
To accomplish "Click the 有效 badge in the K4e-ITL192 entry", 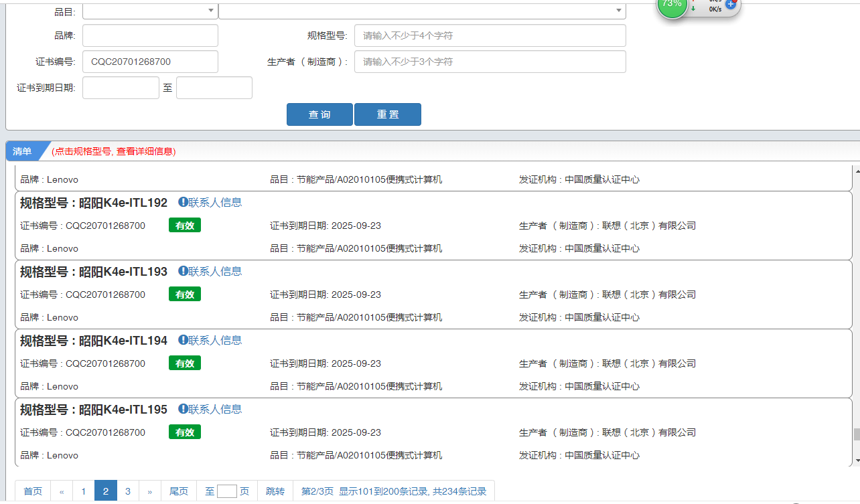I will pyautogui.click(x=185, y=226).
